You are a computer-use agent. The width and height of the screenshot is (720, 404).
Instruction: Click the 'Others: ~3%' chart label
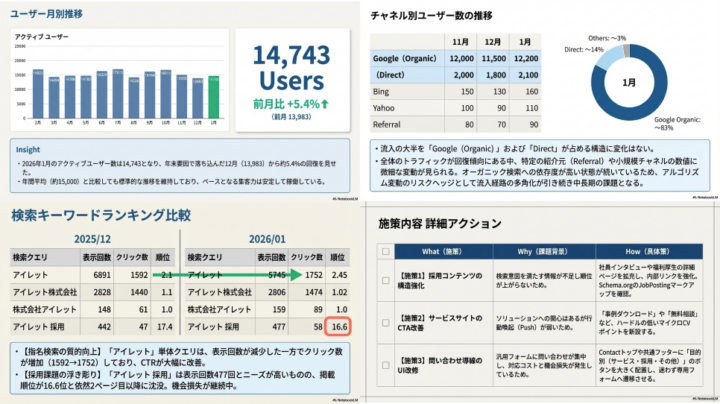[607, 38]
